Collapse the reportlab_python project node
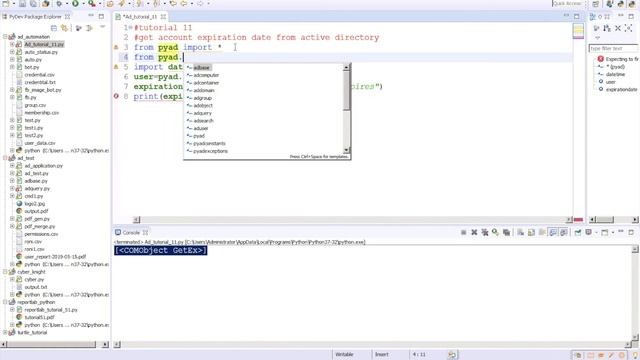Image resolution: width=640 pixels, height=360 pixels. click(5, 302)
